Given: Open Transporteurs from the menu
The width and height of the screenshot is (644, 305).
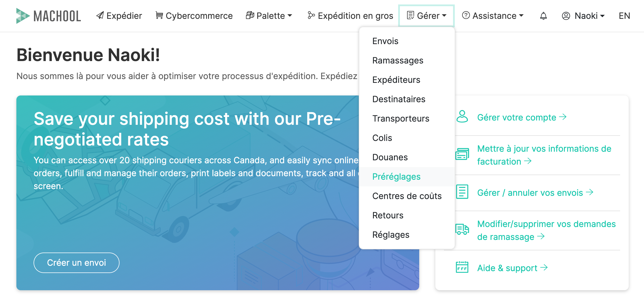Looking at the screenshot, I should (x=401, y=119).
